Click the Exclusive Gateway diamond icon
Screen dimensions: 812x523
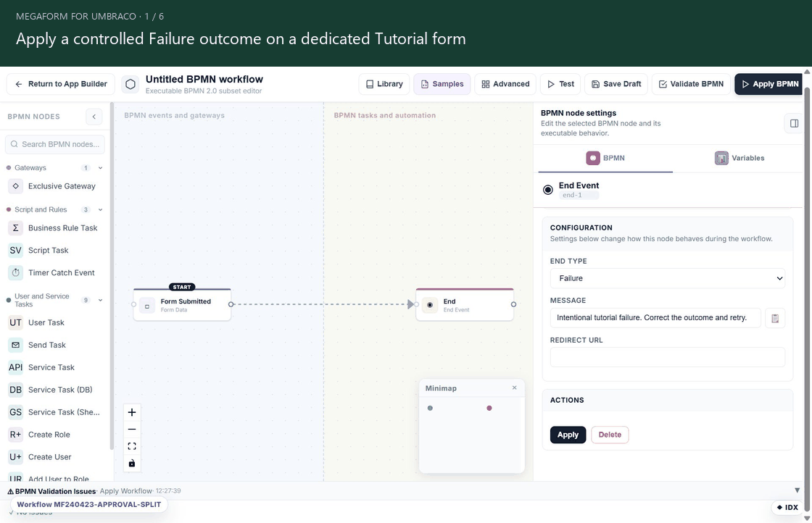click(x=15, y=186)
